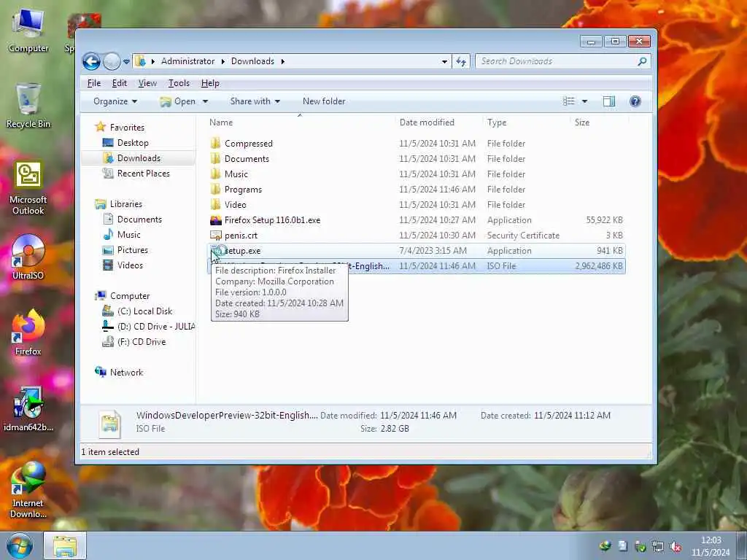The height and width of the screenshot is (560, 747).
Task: Open the UltraISO desktop shortcut
Action: [x=28, y=257]
